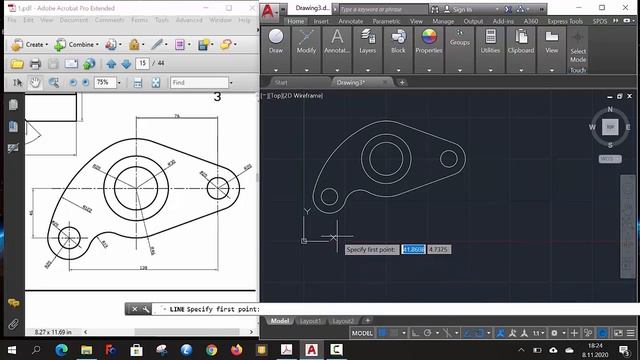Open the Block panel in AutoCAD ribbon
640x360 pixels.
(x=398, y=50)
